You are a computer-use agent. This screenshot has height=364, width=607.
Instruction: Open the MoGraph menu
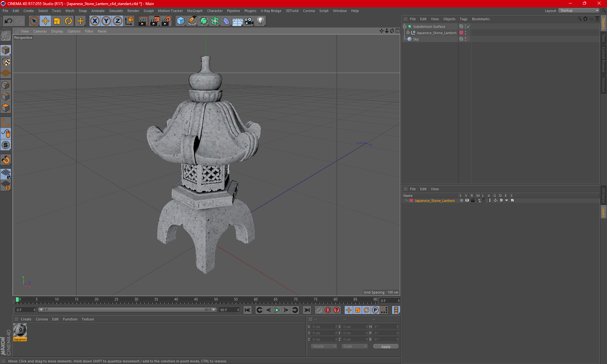(x=194, y=11)
